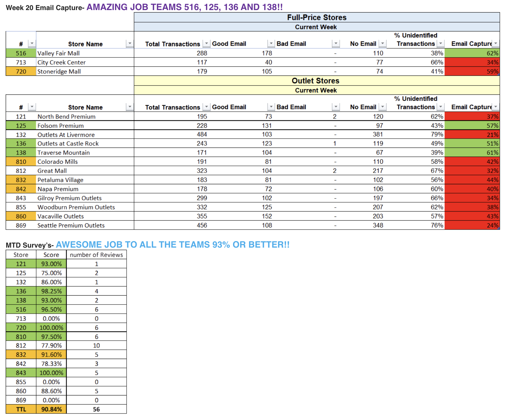Select Traverse Mountain's 61% Email Capture cell
Screen dimensions: 517x420
[472, 153]
